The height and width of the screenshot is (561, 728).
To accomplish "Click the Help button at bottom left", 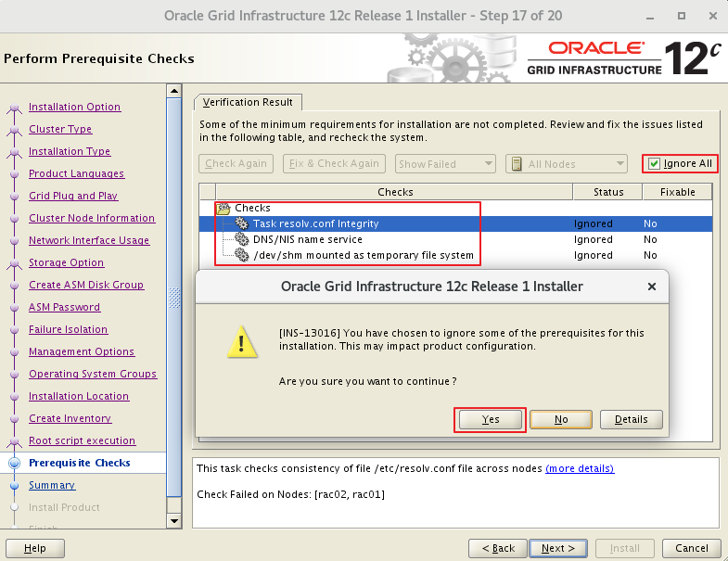I will (35, 548).
